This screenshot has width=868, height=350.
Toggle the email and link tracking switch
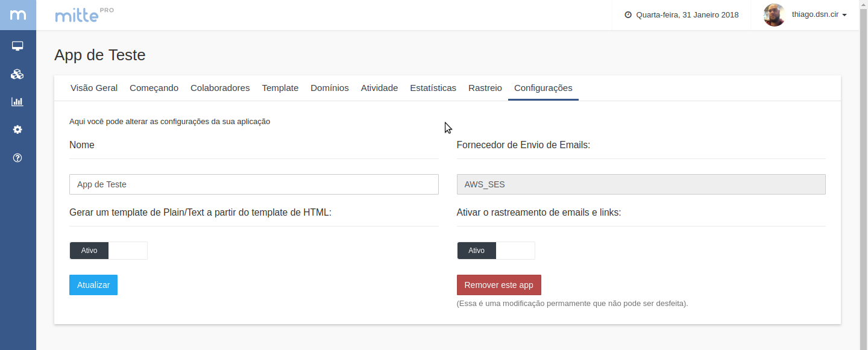pyautogui.click(x=495, y=251)
